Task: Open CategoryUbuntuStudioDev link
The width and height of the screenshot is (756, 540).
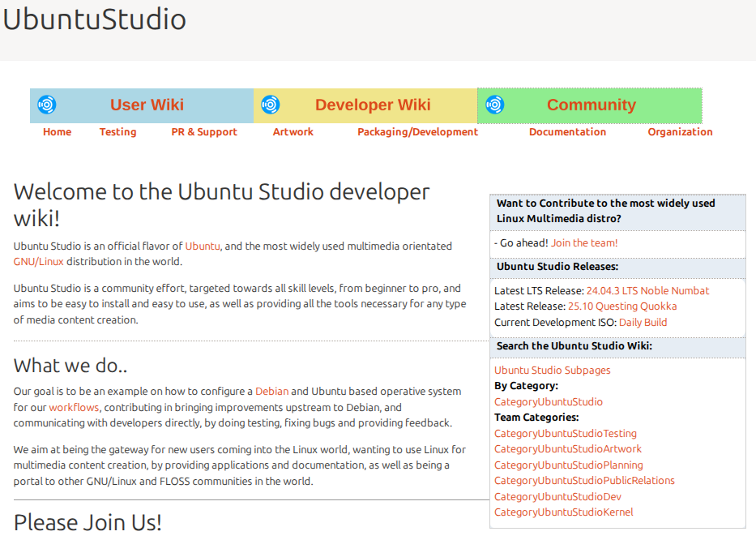Action: tap(557, 496)
